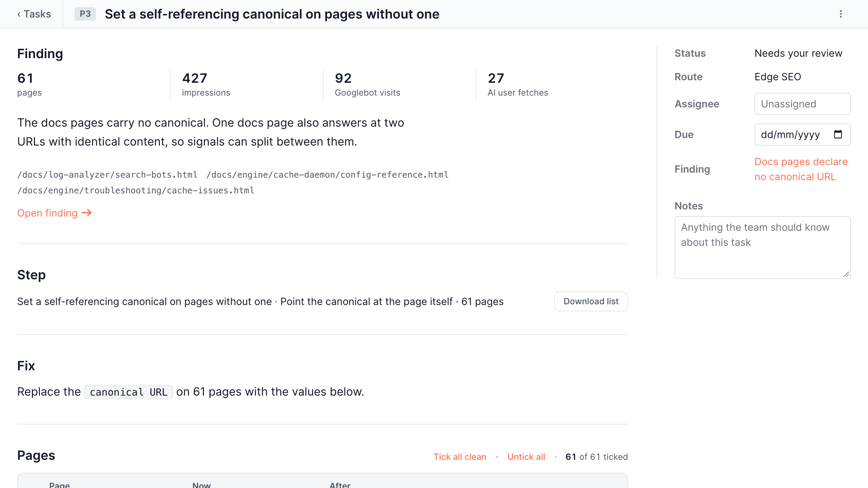This screenshot has width=868, height=488.
Task: Select the /docs/engine/troubleshooting/cache-issues.html path
Action: point(136,190)
